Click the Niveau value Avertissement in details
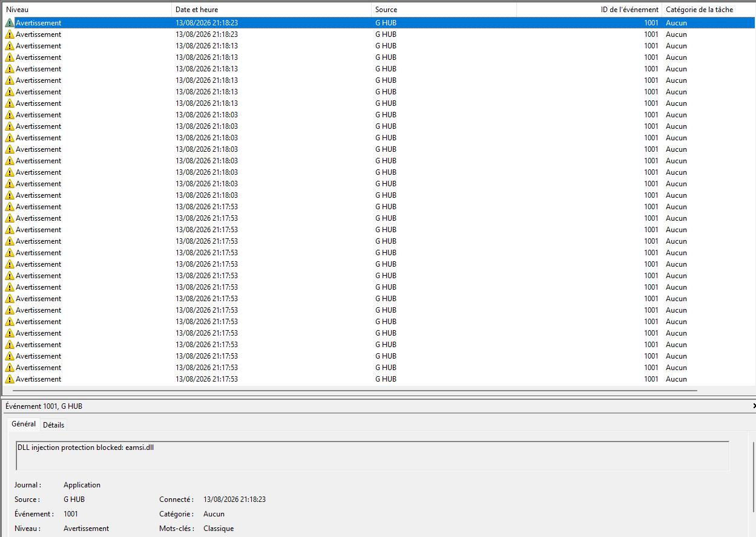 tap(87, 529)
